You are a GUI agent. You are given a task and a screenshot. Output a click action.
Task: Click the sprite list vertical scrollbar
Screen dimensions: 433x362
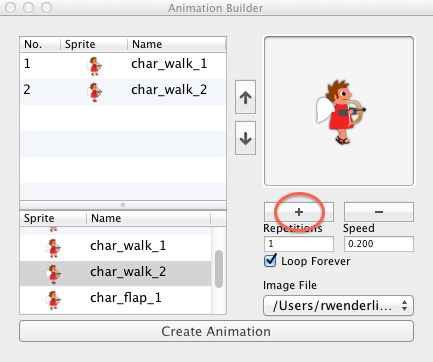coord(219,269)
